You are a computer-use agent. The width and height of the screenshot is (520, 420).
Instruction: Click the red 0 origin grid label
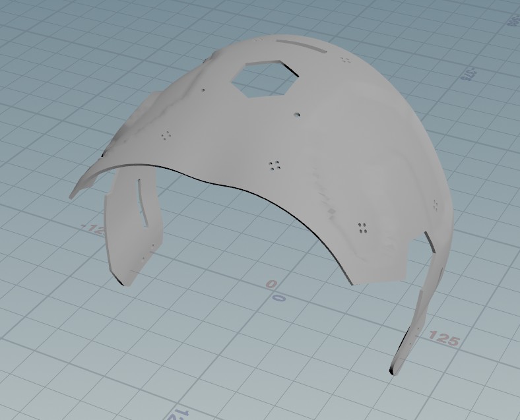[271, 285]
